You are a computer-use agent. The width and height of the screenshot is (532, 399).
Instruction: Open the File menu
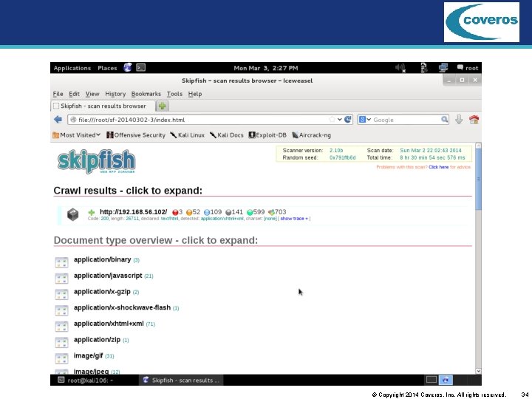pyautogui.click(x=58, y=94)
